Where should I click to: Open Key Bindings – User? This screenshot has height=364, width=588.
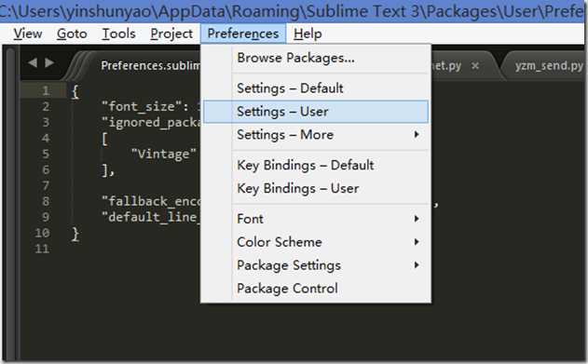(315, 188)
